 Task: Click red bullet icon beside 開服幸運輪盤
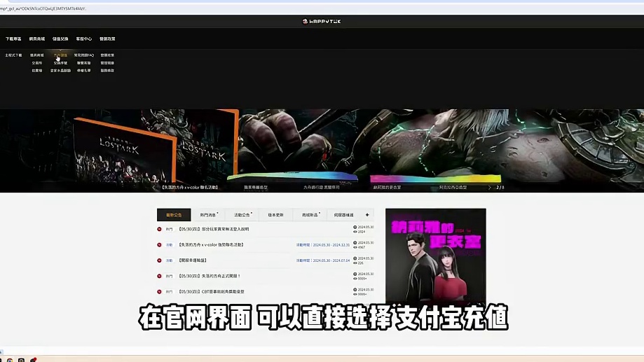click(x=159, y=260)
